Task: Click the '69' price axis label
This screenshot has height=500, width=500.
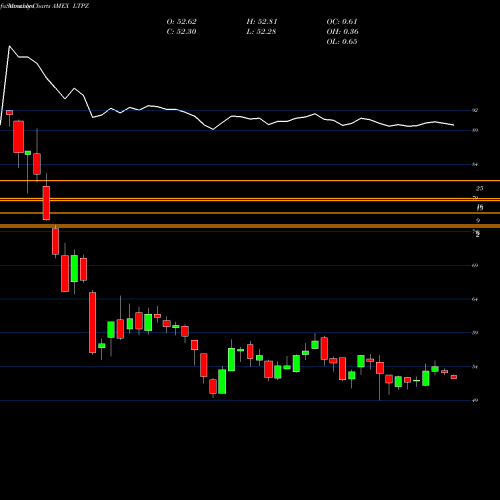Action: (475, 265)
